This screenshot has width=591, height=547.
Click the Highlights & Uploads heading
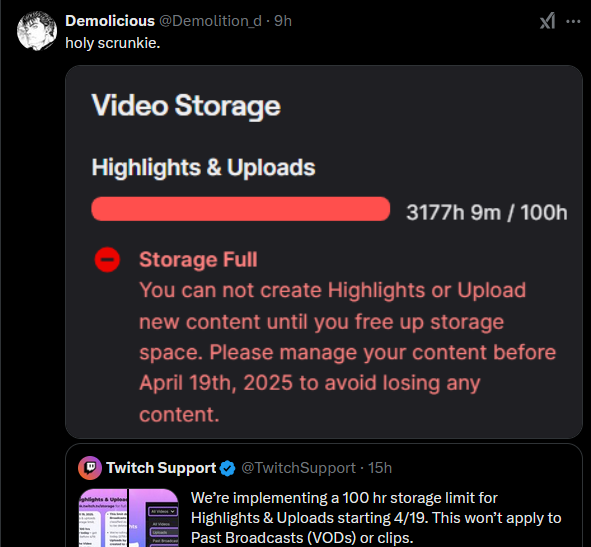click(x=204, y=167)
